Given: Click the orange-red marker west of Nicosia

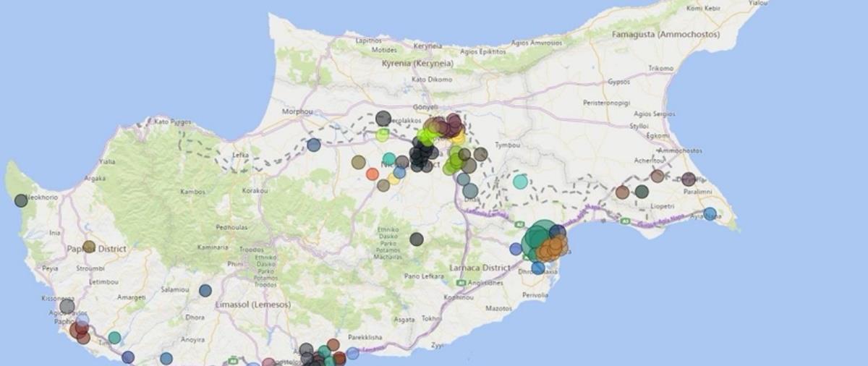Looking at the screenshot, I should click(x=373, y=174).
